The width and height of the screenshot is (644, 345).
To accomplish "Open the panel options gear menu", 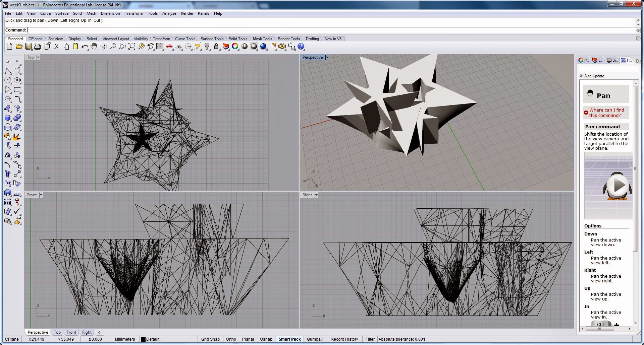I will tap(638, 61).
